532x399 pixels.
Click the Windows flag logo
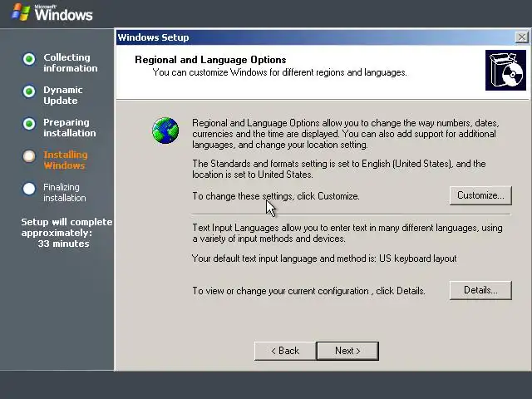click(x=21, y=12)
